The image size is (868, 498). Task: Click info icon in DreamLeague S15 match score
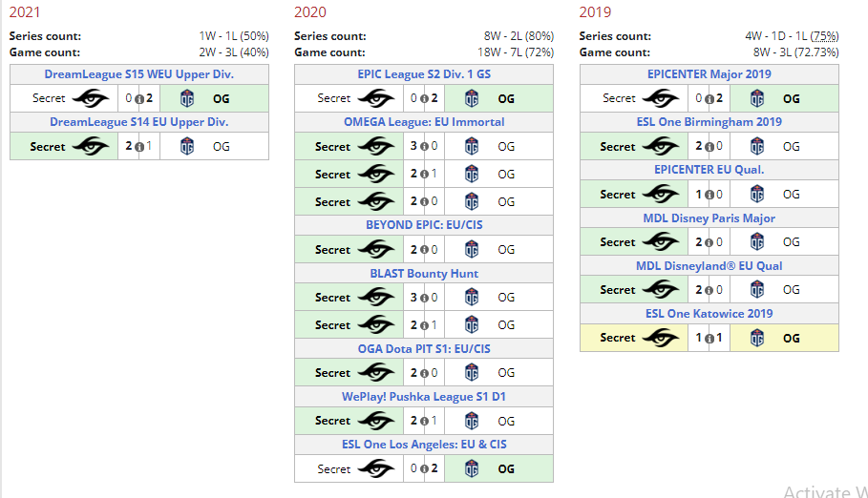[139, 99]
